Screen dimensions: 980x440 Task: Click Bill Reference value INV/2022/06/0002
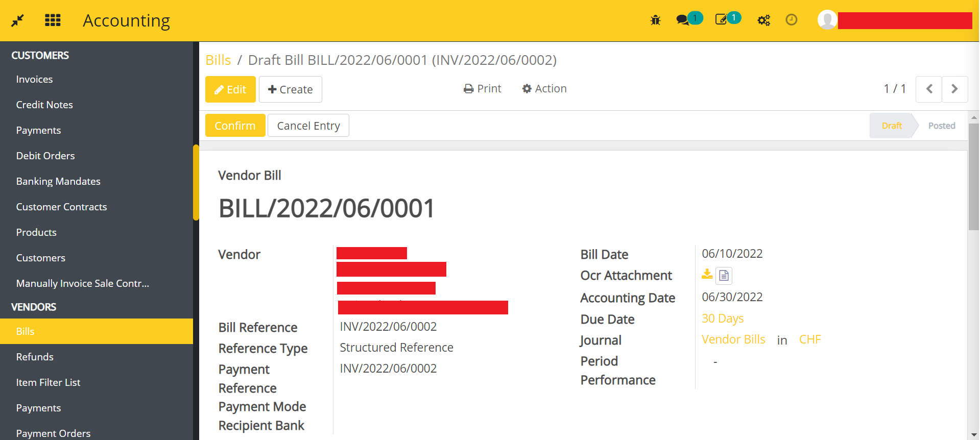click(x=388, y=327)
